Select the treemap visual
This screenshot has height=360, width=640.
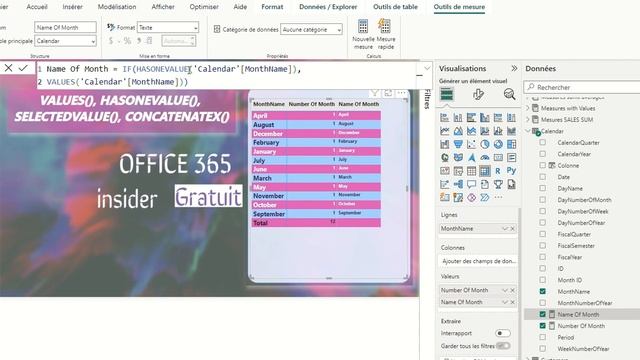click(x=511, y=144)
